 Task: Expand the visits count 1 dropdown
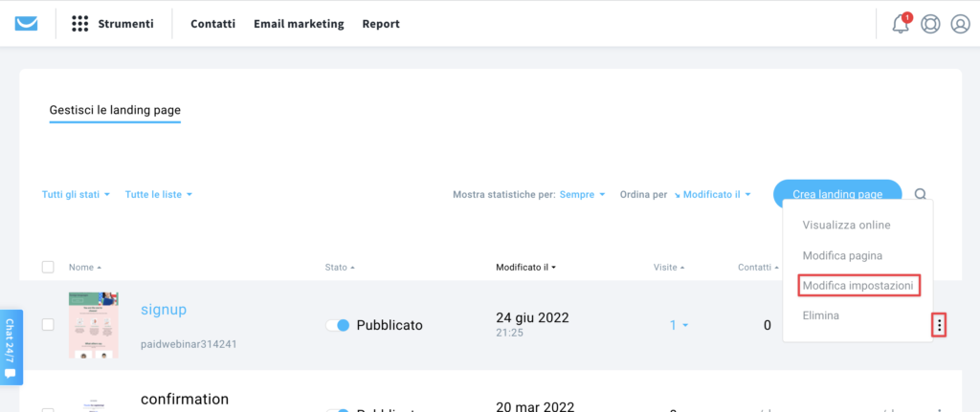(679, 325)
